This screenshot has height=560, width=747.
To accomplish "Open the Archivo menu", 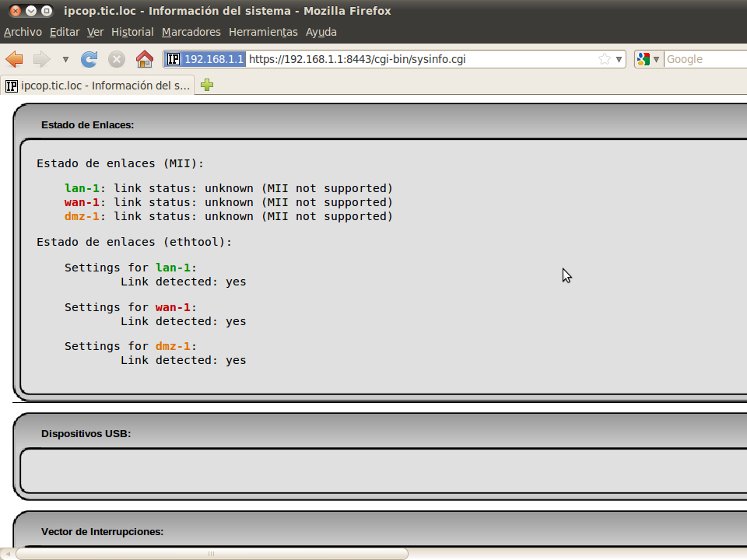I will (x=23, y=32).
